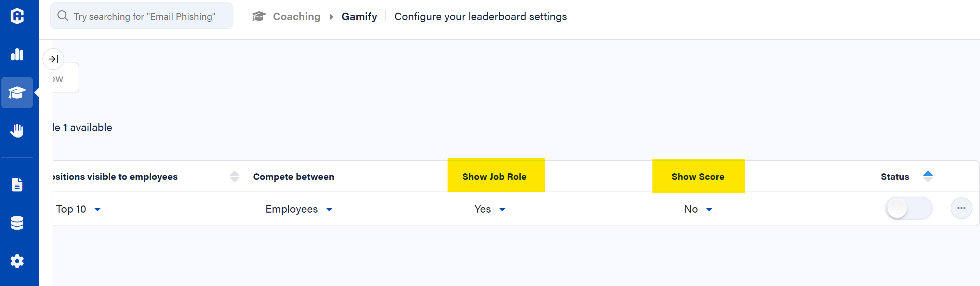Open the hand icon section in sidebar

[x=17, y=130]
